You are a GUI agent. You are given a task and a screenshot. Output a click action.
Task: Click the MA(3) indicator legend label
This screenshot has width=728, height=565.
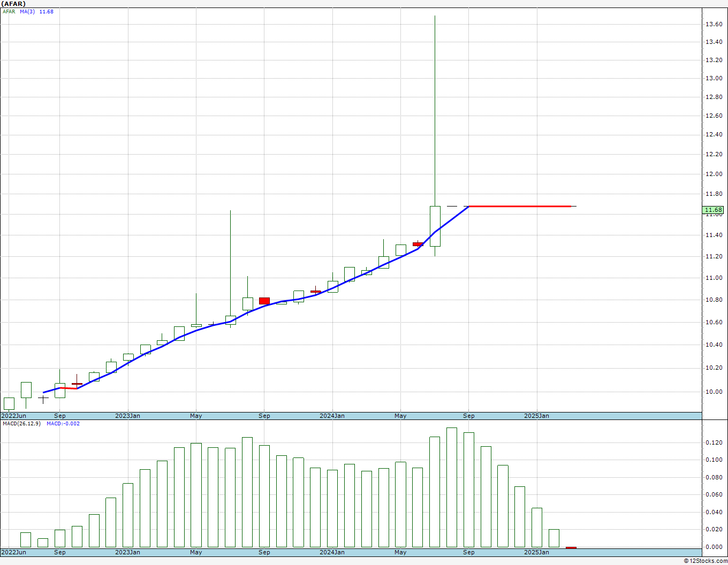click(27, 11)
